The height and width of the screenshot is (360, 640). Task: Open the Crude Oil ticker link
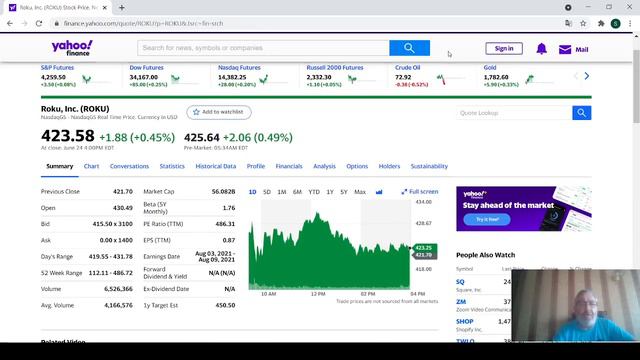point(407,68)
